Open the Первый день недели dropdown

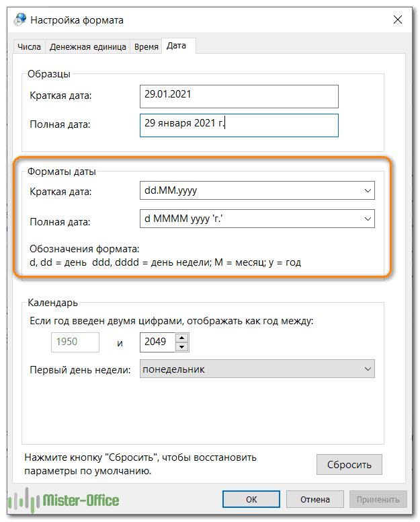(x=256, y=369)
